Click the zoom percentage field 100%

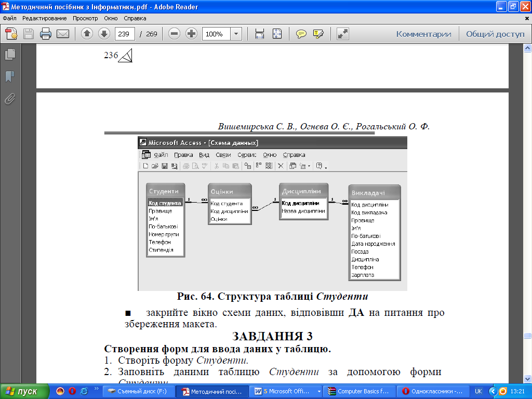click(x=216, y=34)
